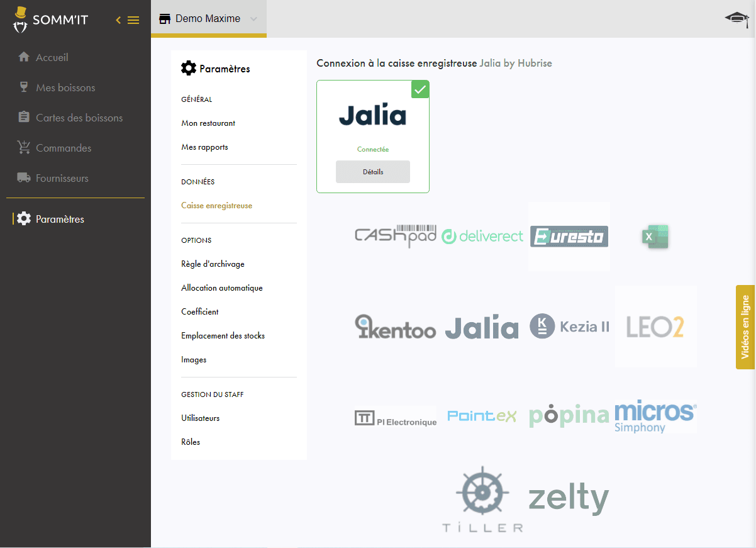Click the wine glass icon for Mes boissons
The image size is (756, 548).
pos(24,87)
